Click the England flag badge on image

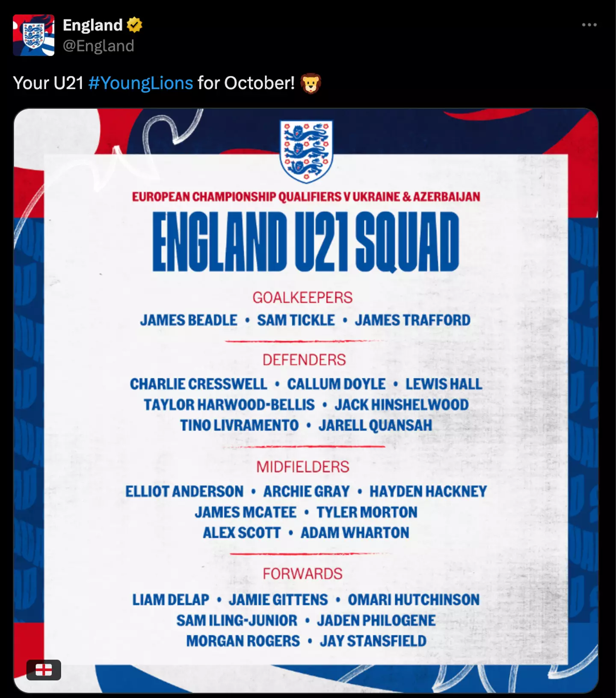coord(44,670)
